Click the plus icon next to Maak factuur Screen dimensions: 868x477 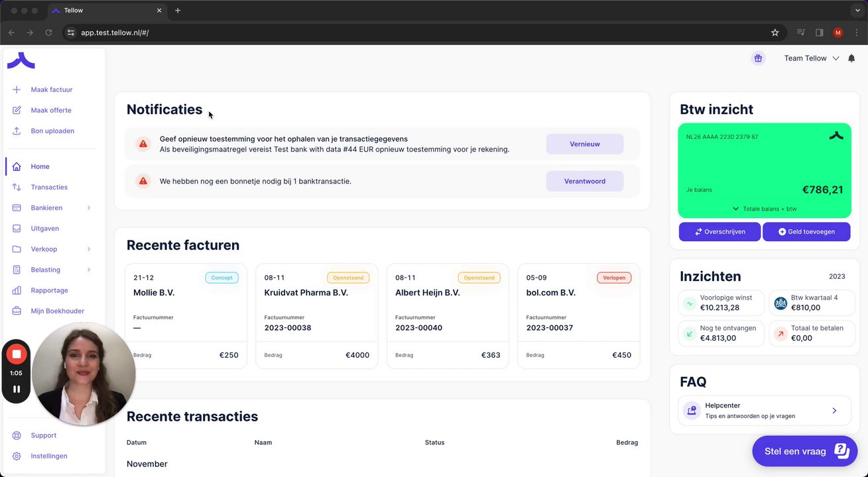coord(17,89)
